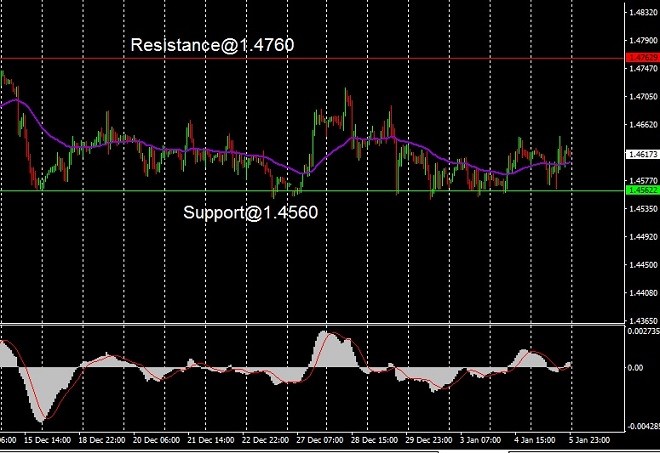Click the 28 Dec 15:00 time label

374,440
